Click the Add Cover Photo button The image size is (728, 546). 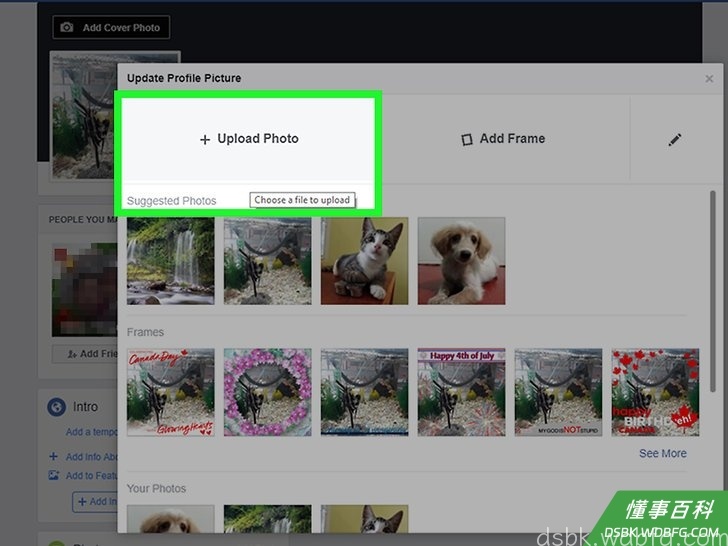point(111,27)
